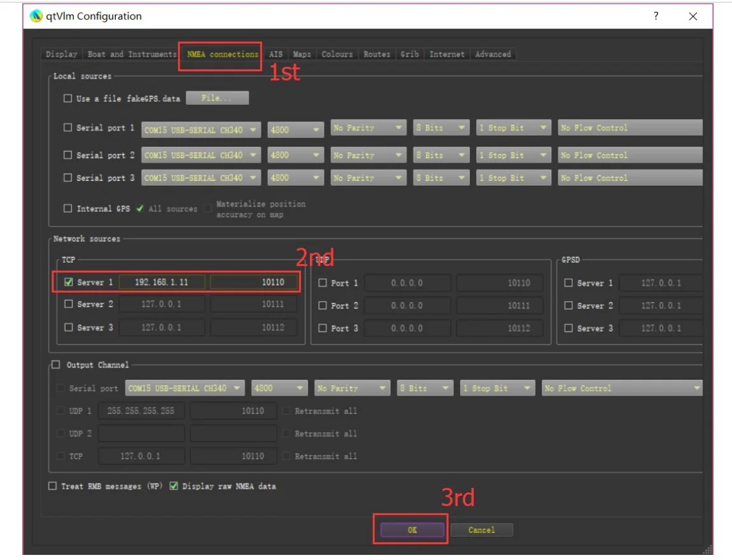Uncheck TCP Server 1 checkbox
Image resolution: width=732 pixels, height=560 pixels.
69,283
